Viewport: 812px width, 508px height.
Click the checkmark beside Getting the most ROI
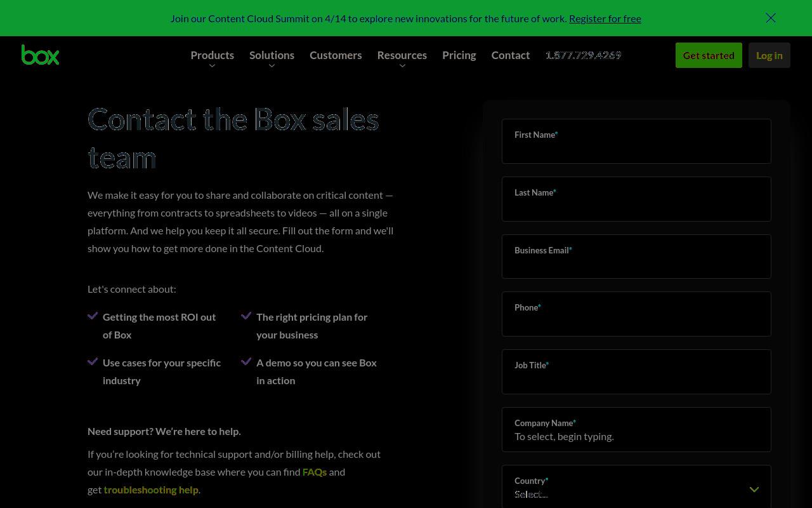(x=93, y=316)
